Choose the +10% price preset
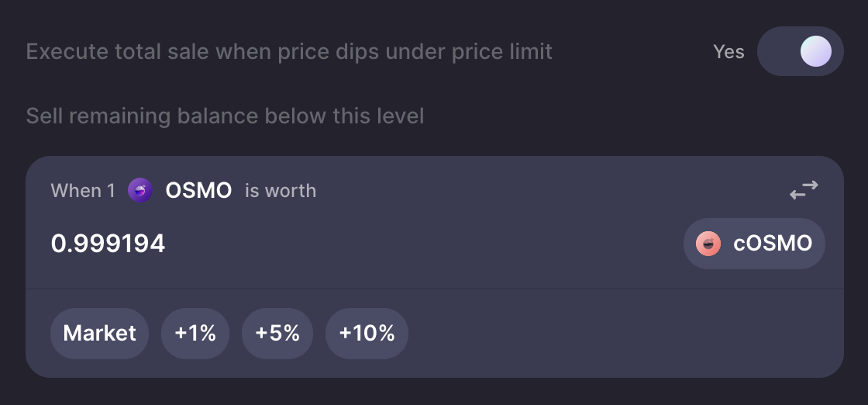Viewport: 868px width, 405px height. (367, 334)
